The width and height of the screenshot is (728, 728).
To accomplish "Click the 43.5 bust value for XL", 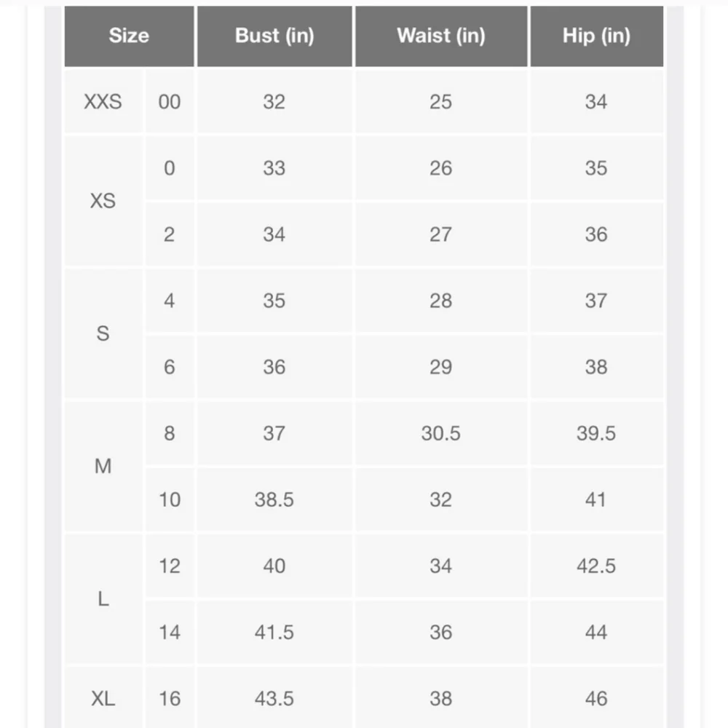I will pyautogui.click(x=274, y=699).
